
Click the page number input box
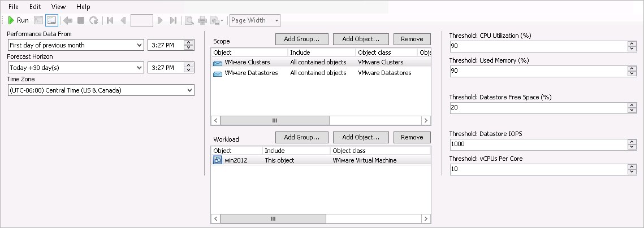pos(142,20)
